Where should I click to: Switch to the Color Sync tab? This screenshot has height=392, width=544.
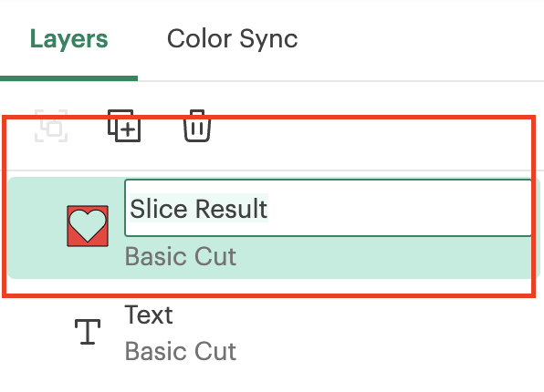(x=232, y=38)
